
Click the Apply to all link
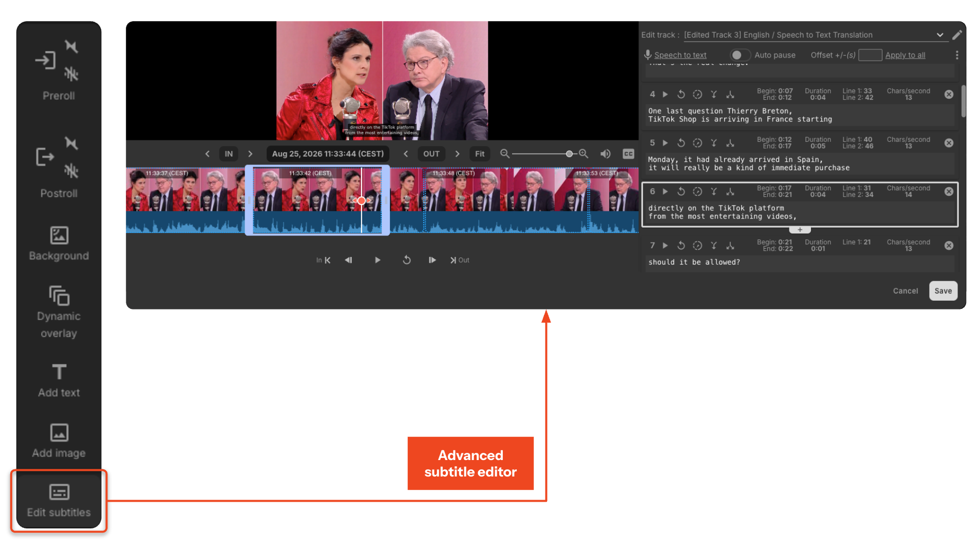[x=905, y=55]
